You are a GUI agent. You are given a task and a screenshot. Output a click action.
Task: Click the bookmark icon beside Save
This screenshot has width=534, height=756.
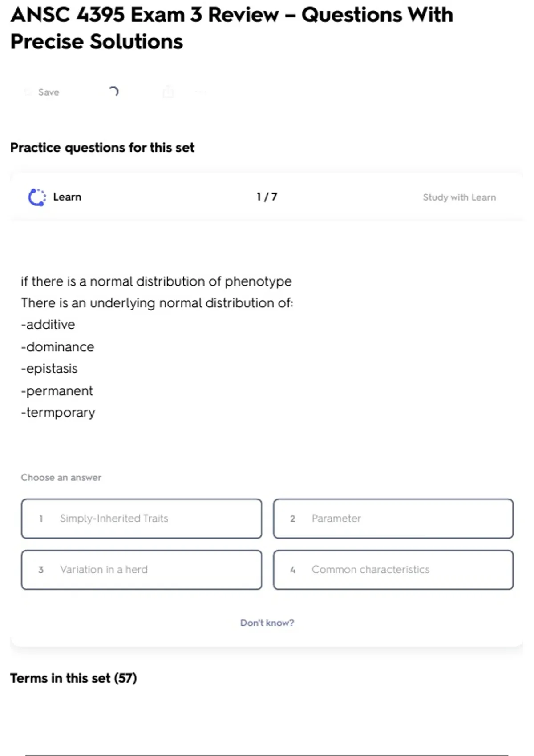(x=28, y=92)
